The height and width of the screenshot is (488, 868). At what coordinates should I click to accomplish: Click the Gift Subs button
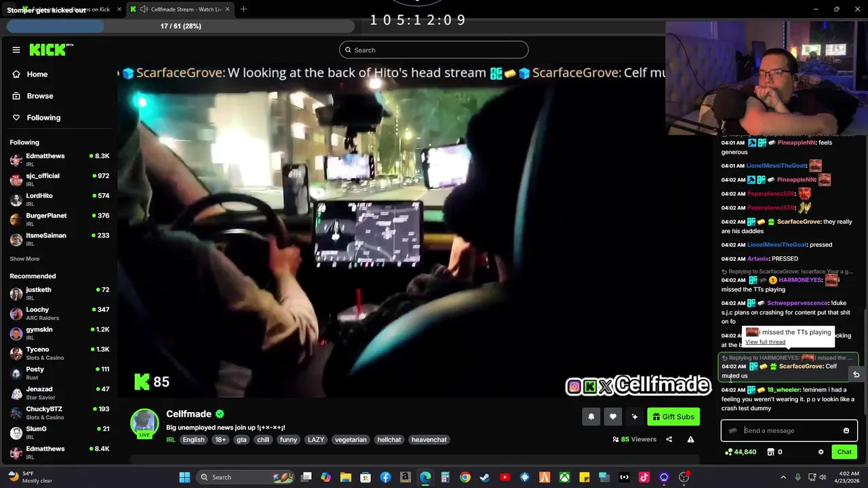pos(673,417)
